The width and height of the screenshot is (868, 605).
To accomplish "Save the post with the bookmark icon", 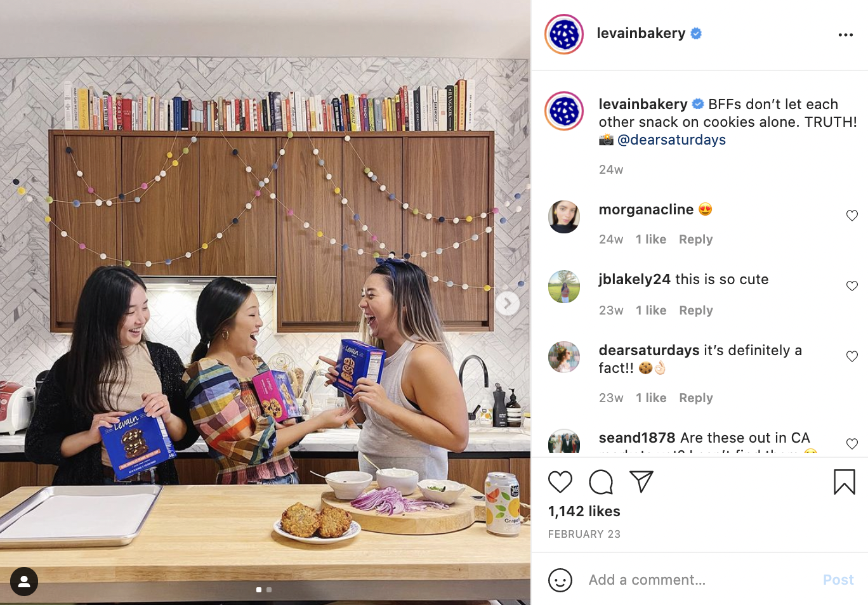I will point(845,482).
